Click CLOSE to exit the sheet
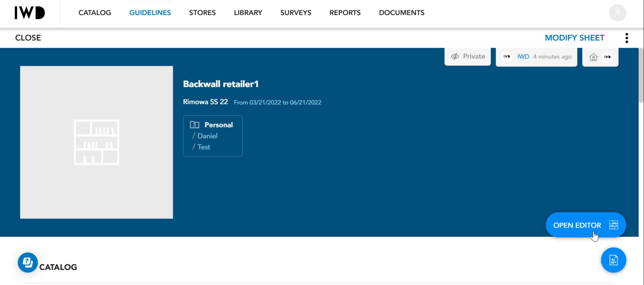This screenshot has height=285, width=644. click(x=28, y=38)
